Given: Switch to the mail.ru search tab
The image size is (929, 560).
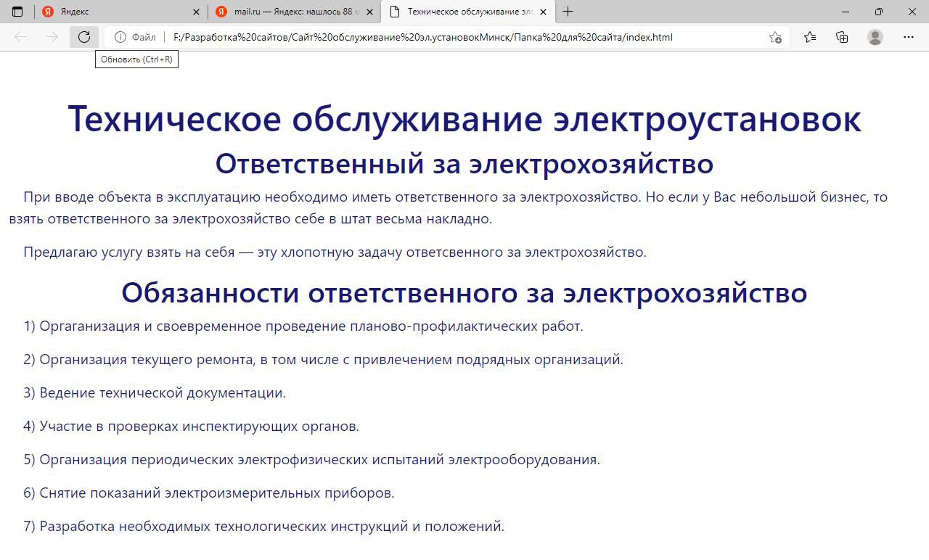Looking at the screenshot, I should coord(294,12).
